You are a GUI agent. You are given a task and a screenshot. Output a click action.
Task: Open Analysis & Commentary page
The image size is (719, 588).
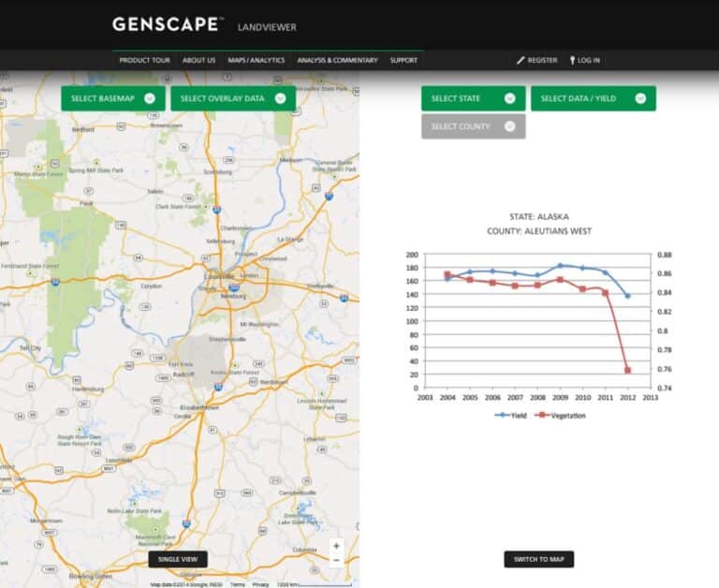(337, 60)
